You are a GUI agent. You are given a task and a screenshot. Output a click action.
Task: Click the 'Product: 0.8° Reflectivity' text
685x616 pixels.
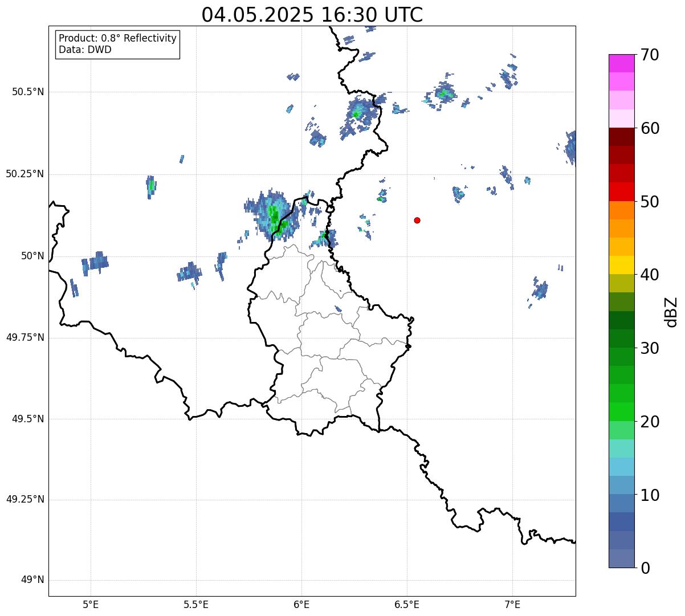point(118,38)
